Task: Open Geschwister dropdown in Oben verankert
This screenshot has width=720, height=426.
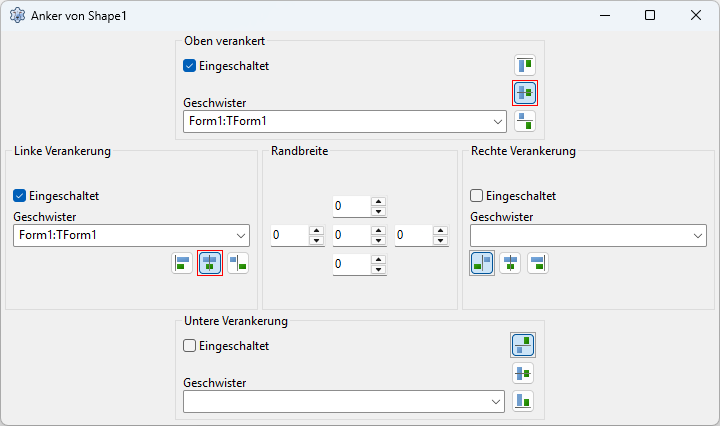Action: pyautogui.click(x=345, y=122)
